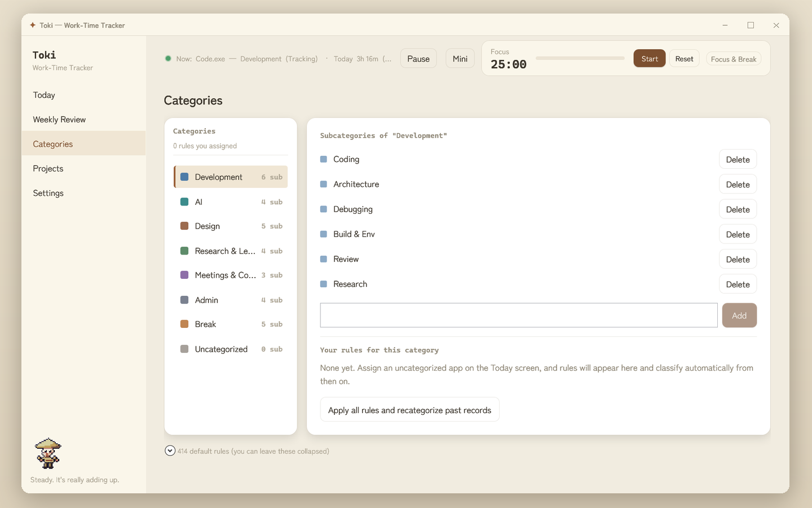
Task: Click the focus timer progress bar
Action: click(580, 58)
